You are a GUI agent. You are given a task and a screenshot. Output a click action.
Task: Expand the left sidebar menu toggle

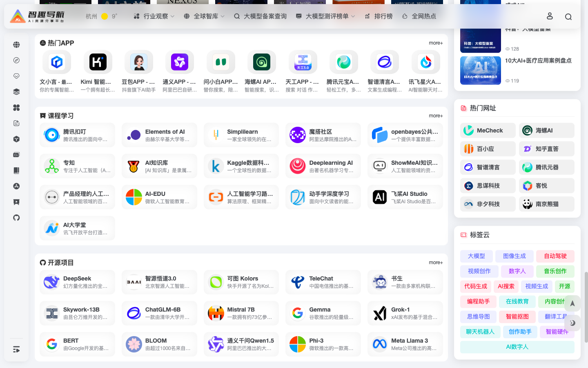16,349
